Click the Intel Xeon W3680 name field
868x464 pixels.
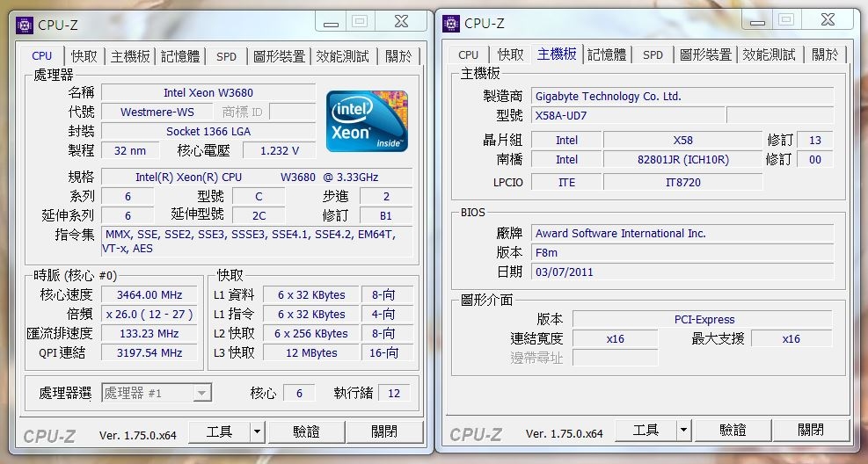coord(208,93)
